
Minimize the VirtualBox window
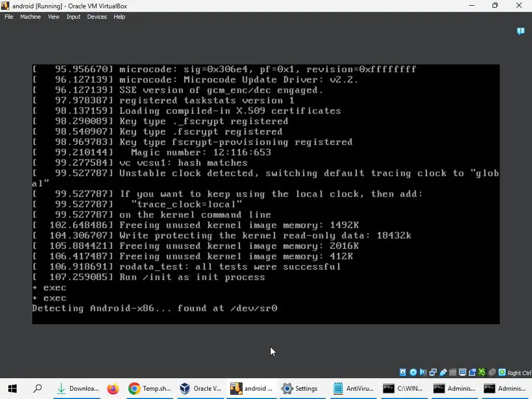472,5
